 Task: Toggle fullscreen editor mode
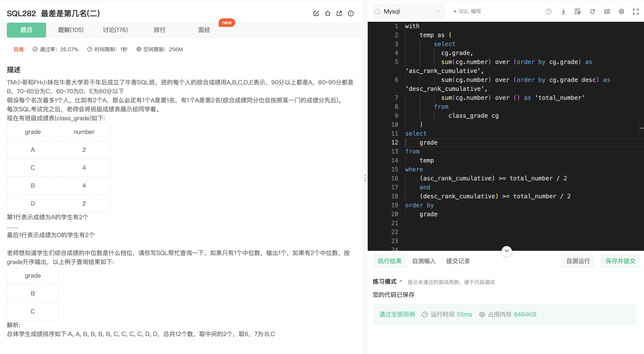point(636,12)
